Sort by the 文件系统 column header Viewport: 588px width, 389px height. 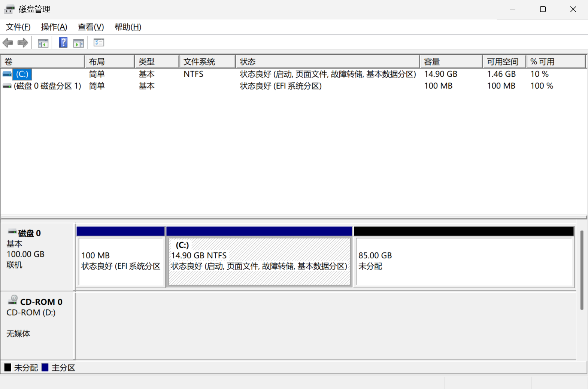pos(207,62)
